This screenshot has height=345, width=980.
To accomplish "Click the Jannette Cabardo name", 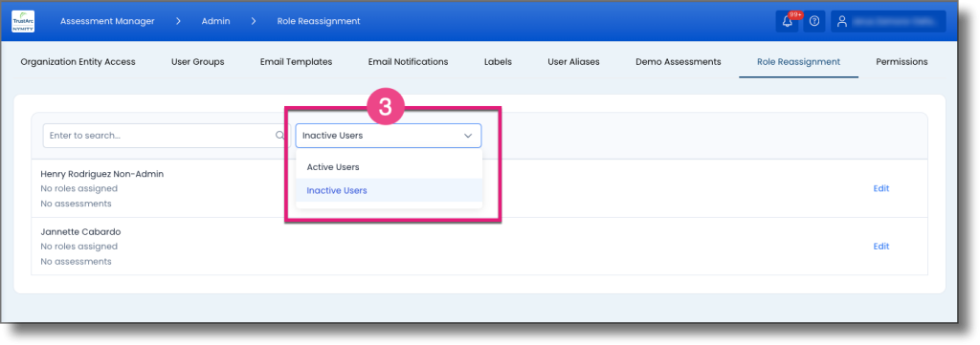I will [80, 232].
